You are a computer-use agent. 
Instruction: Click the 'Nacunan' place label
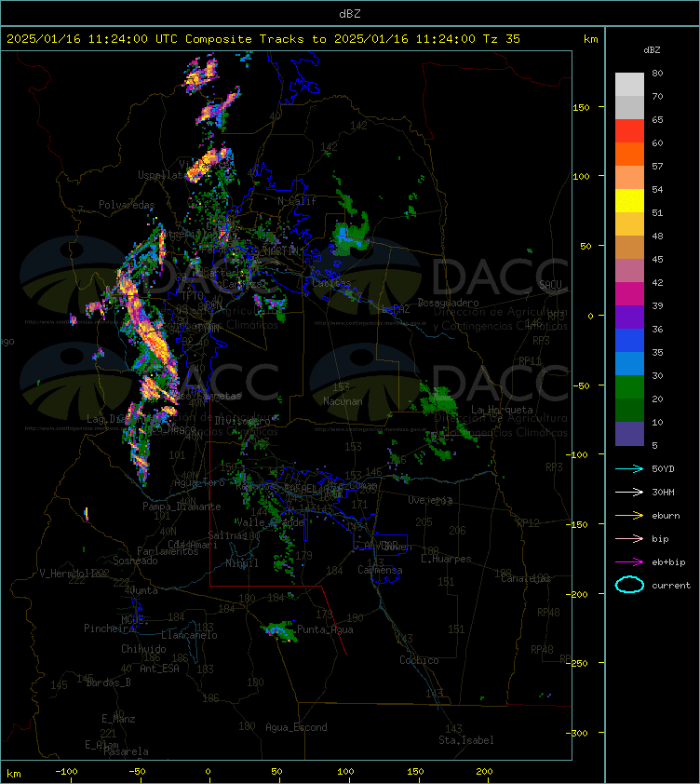pos(343,401)
